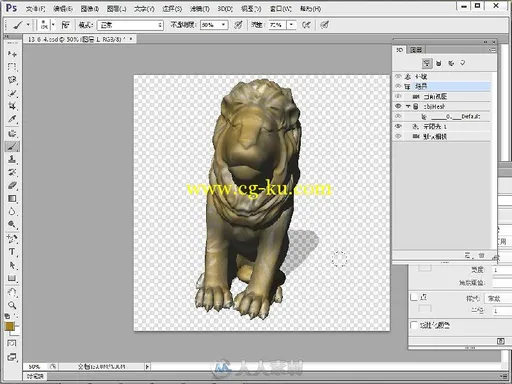Screen dimensions: 512x384
Task: Change the screen mode icon
Action: click(12, 357)
